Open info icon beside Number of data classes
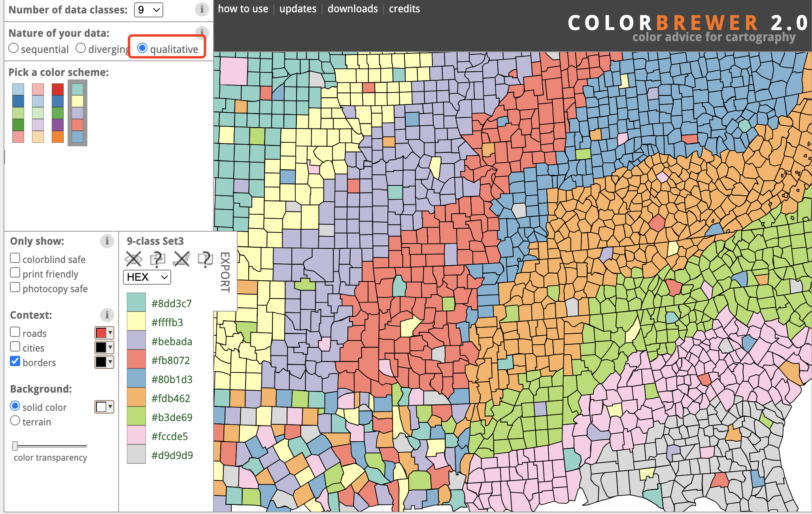812x514 pixels. (202, 9)
